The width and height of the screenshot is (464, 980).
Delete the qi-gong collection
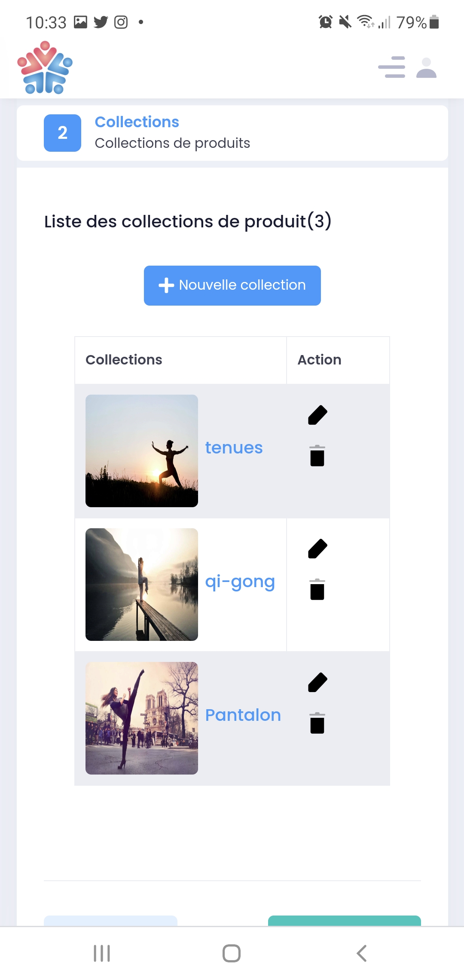tap(317, 589)
